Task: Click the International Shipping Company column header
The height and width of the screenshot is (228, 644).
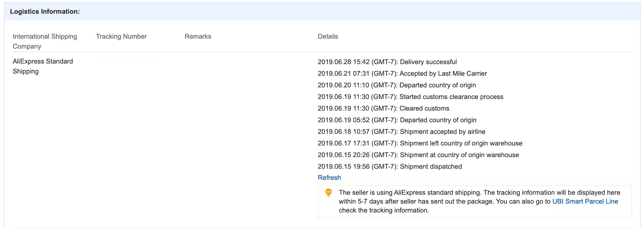Action: (x=45, y=41)
